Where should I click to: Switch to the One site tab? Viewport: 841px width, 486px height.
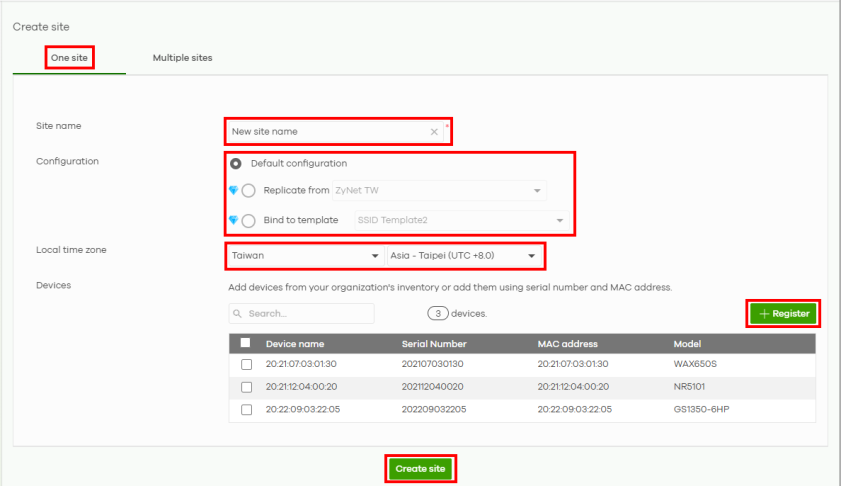(x=69, y=58)
